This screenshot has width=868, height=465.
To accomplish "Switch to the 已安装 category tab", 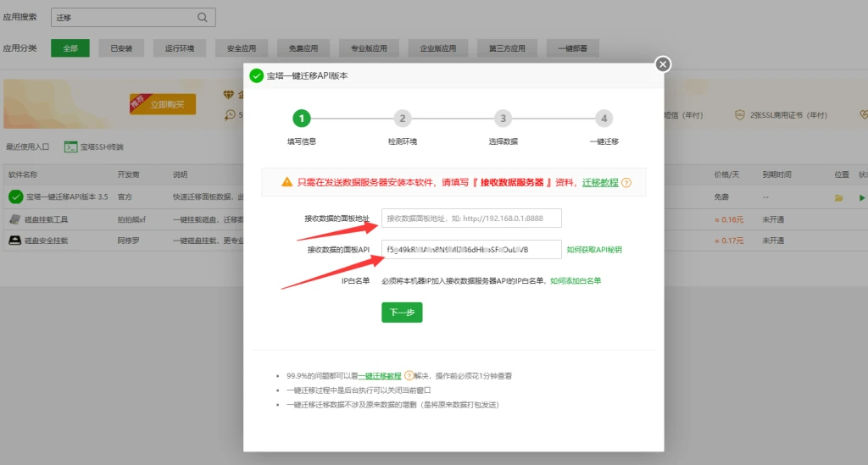I will [x=121, y=48].
